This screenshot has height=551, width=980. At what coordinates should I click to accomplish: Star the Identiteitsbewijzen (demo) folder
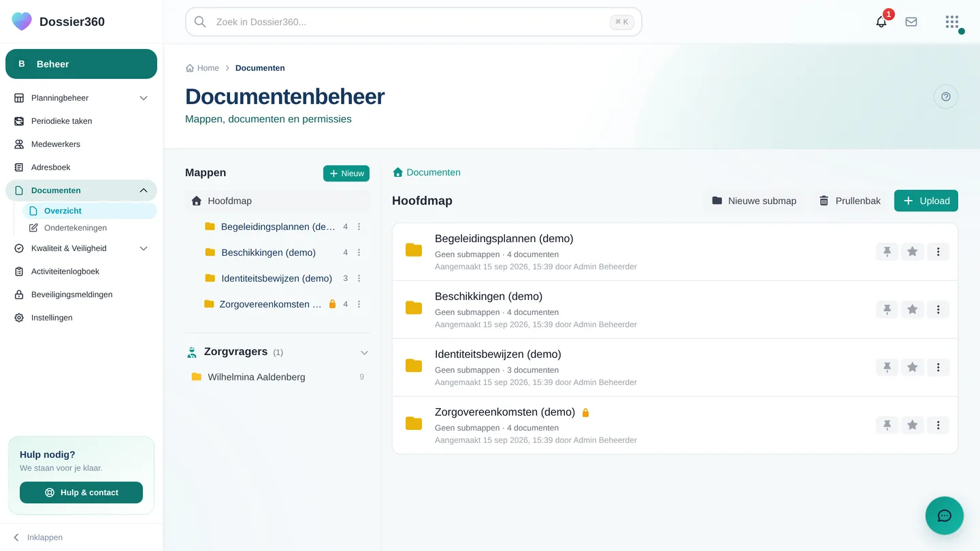(x=913, y=367)
